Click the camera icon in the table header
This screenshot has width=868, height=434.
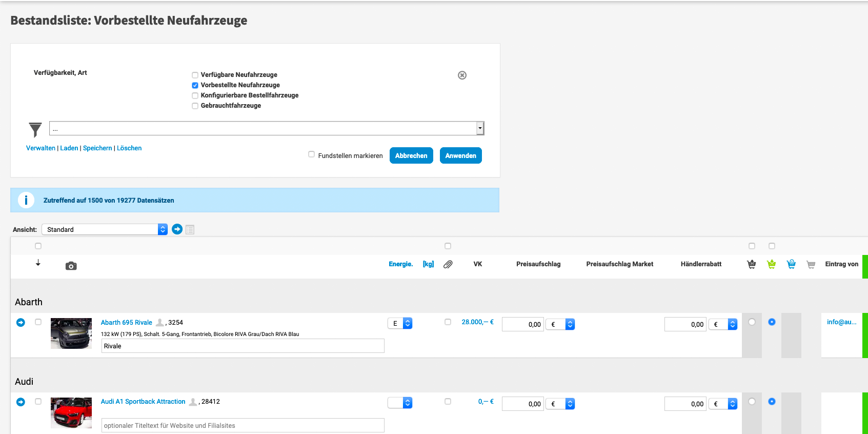71,266
